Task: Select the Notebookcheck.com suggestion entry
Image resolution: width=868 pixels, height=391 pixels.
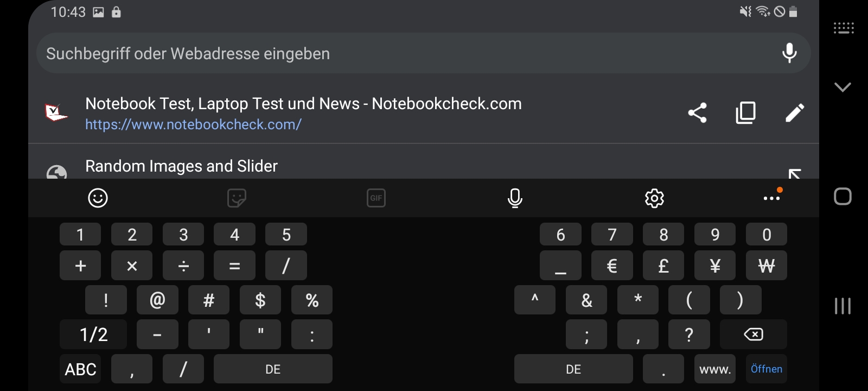Action: coord(303,113)
